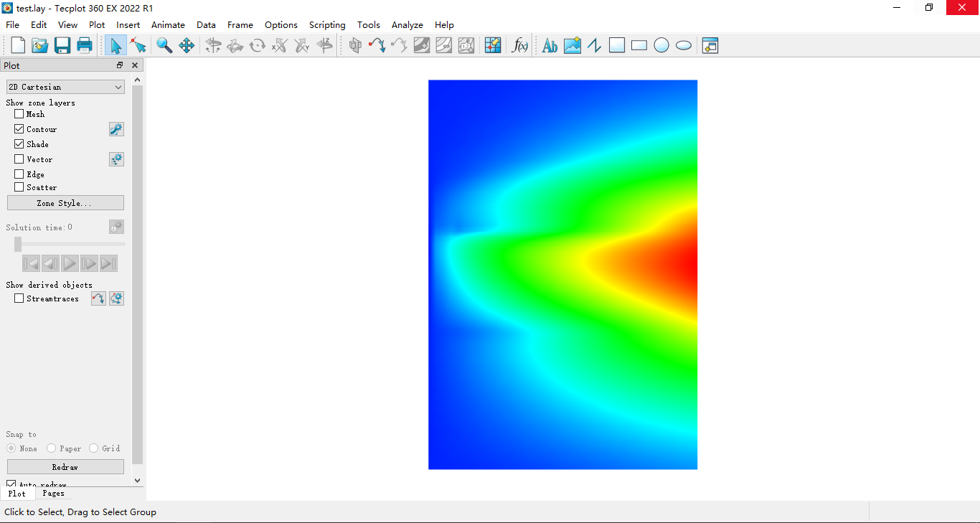Open the View menu
The height and width of the screenshot is (523, 980).
(67, 24)
